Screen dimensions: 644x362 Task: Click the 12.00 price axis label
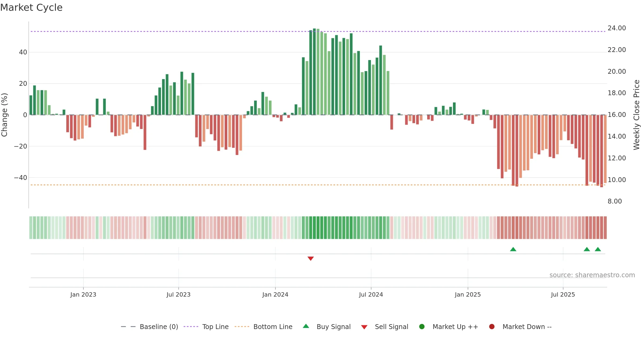617,158
